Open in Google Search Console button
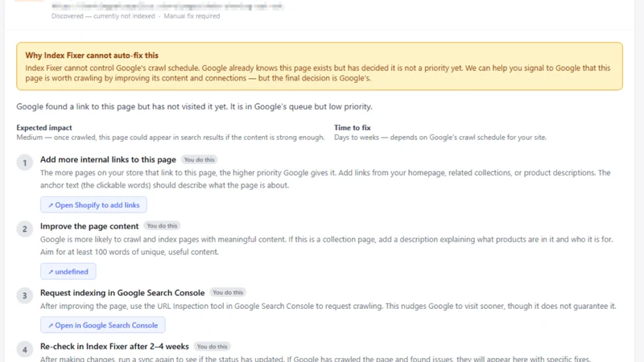 coord(103,325)
